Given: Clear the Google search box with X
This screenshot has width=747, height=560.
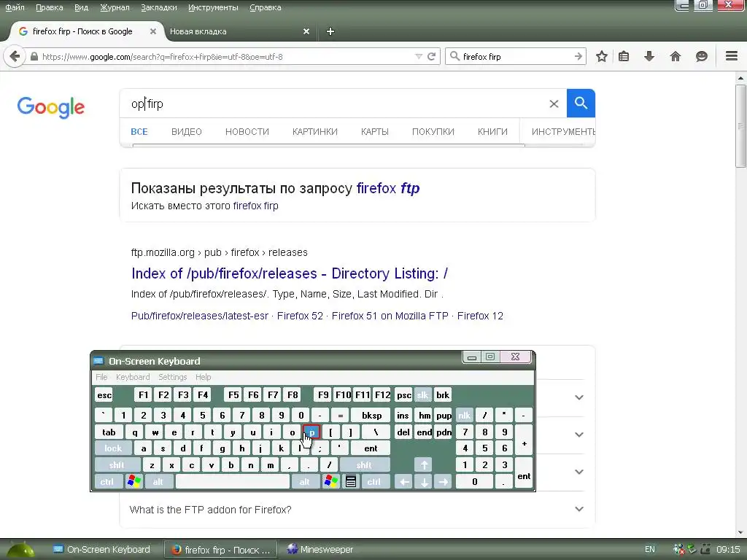Looking at the screenshot, I should click(554, 104).
